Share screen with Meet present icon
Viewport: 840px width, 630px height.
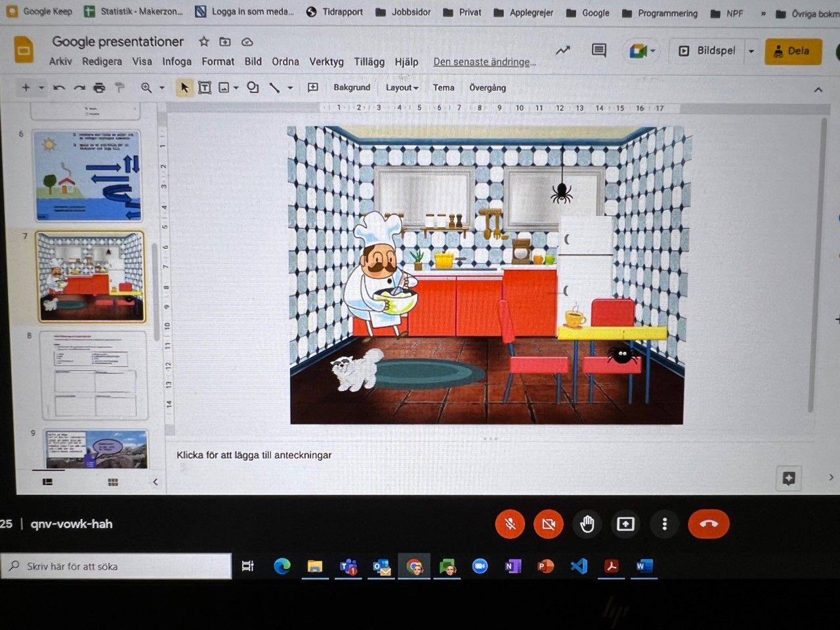tap(625, 524)
